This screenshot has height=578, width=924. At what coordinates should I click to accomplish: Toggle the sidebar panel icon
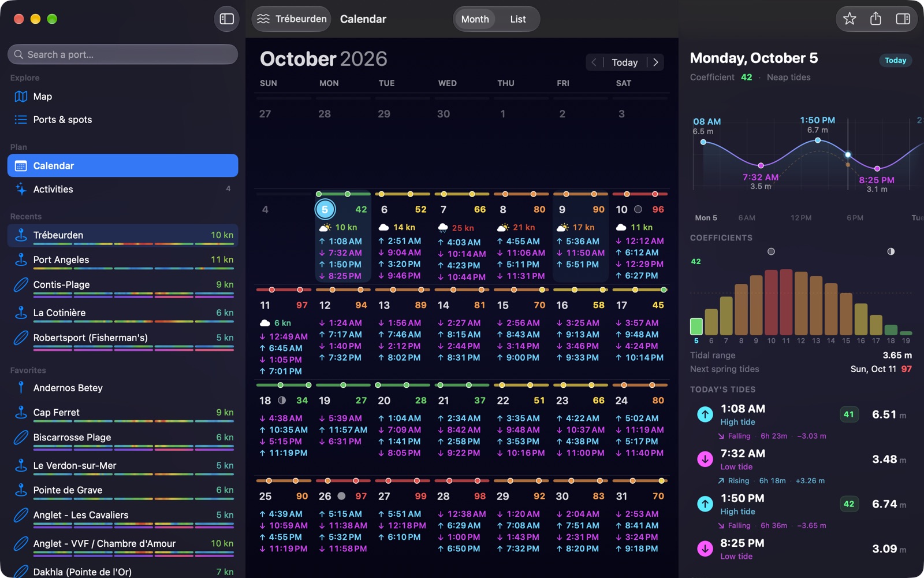[x=227, y=19]
